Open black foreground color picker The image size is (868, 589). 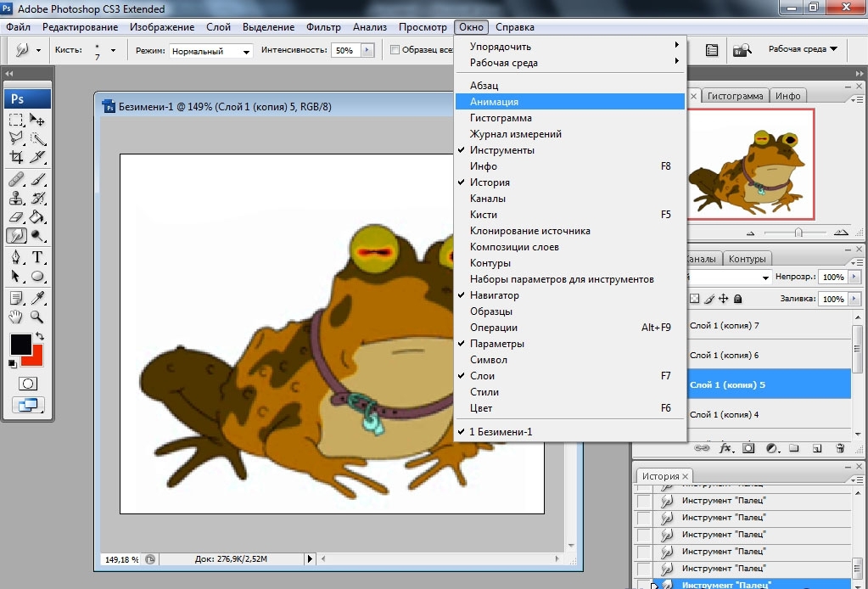pos(21,345)
